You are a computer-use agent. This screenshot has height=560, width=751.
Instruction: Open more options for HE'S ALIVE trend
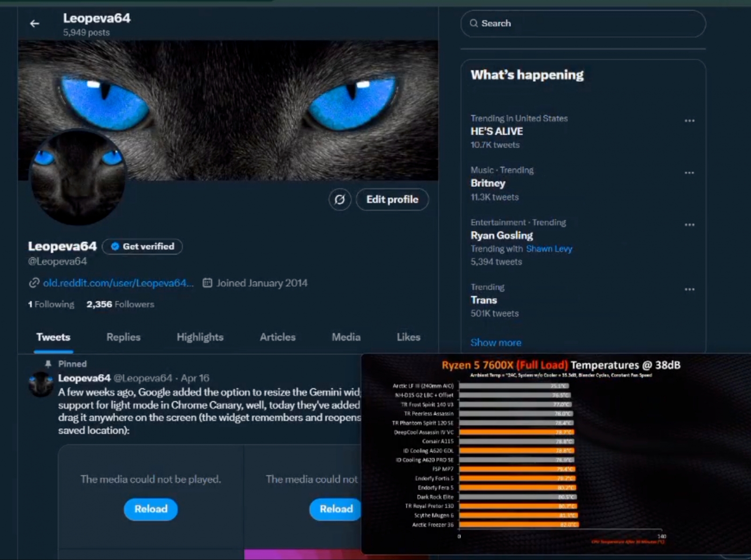pyautogui.click(x=689, y=121)
